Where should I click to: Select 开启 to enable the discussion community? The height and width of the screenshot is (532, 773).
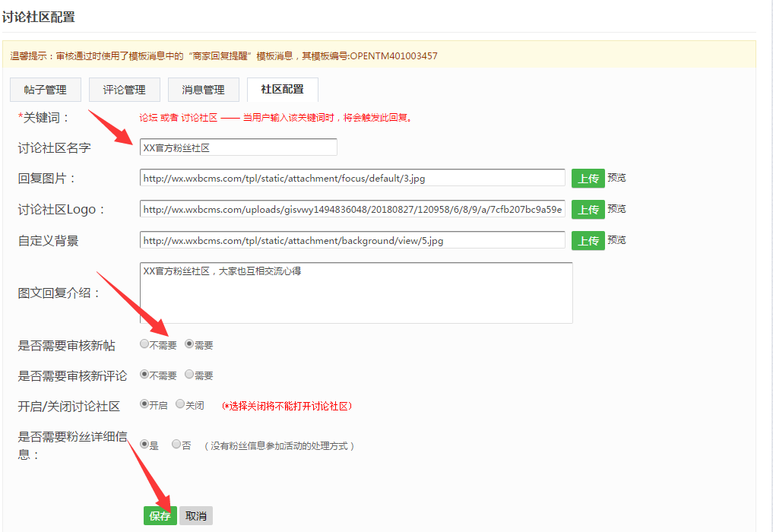pyautogui.click(x=143, y=404)
